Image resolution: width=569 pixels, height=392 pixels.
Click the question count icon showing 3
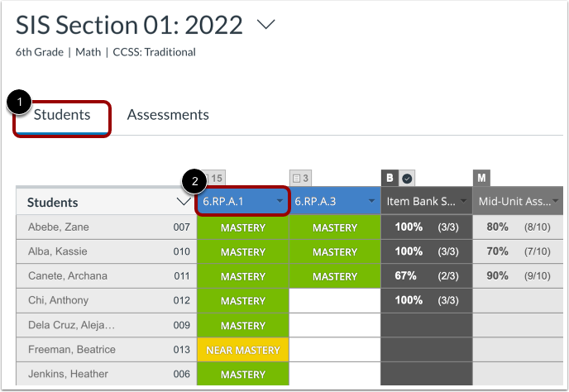click(x=300, y=178)
